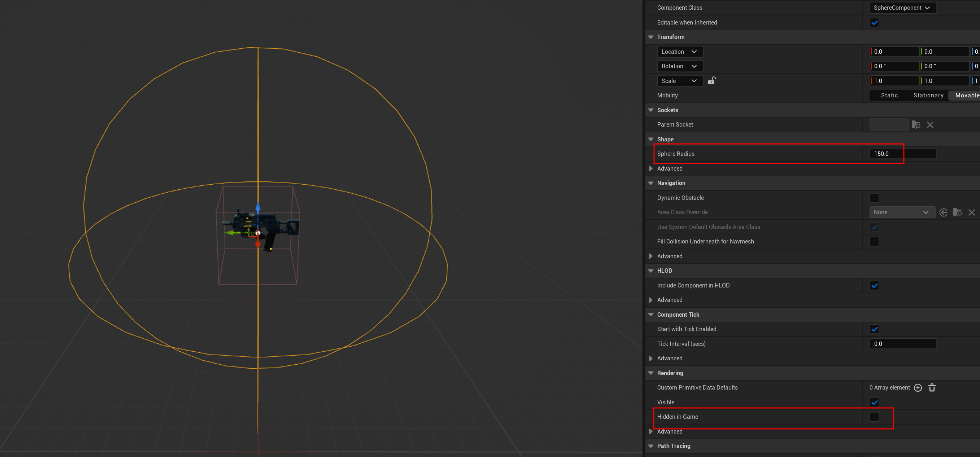
Task: Browse to Area Class Override asset
Action: [x=957, y=212]
